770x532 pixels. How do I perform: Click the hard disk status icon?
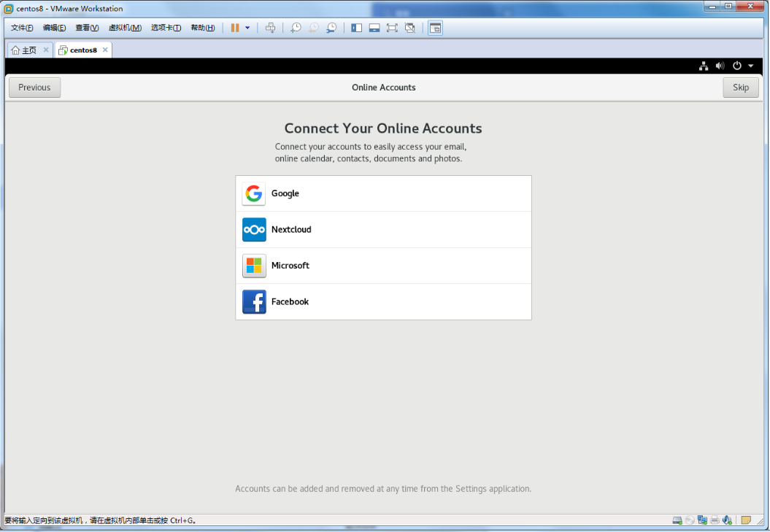677,520
